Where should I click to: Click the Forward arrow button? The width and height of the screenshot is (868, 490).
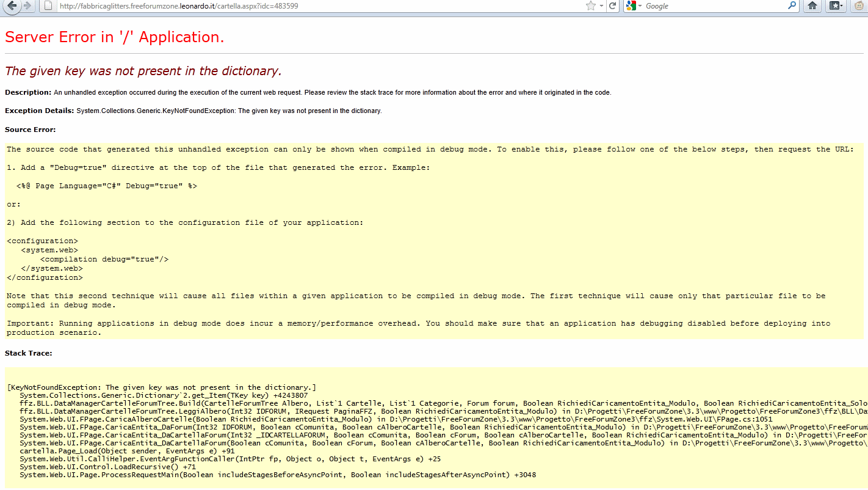coord(27,6)
